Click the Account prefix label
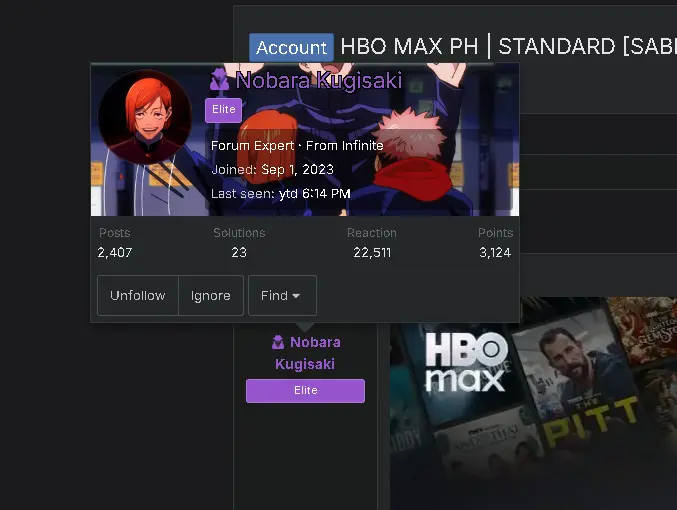Viewport: 677px width, 510px height. pos(291,47)
